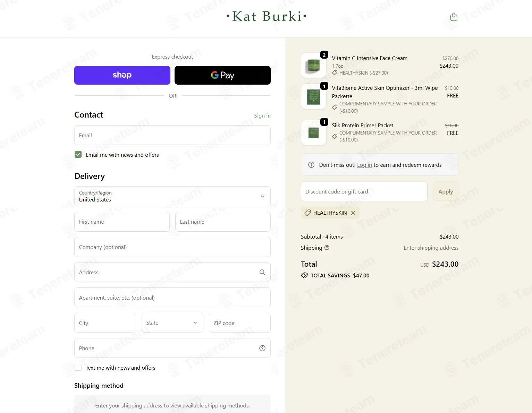Open the Country/Region dropdown
Screen dimensions: 532x413
pyautogui.click(x=172, y=196)
